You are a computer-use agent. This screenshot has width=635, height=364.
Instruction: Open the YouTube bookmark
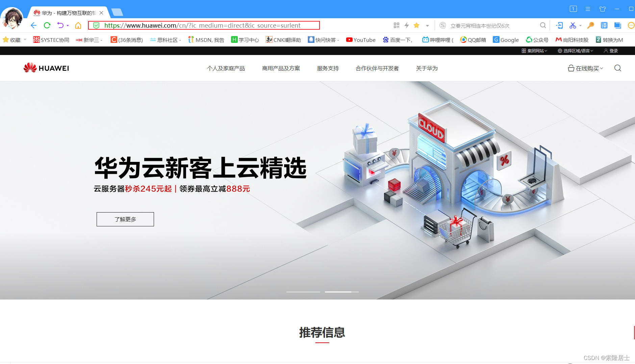pos(361,40)
